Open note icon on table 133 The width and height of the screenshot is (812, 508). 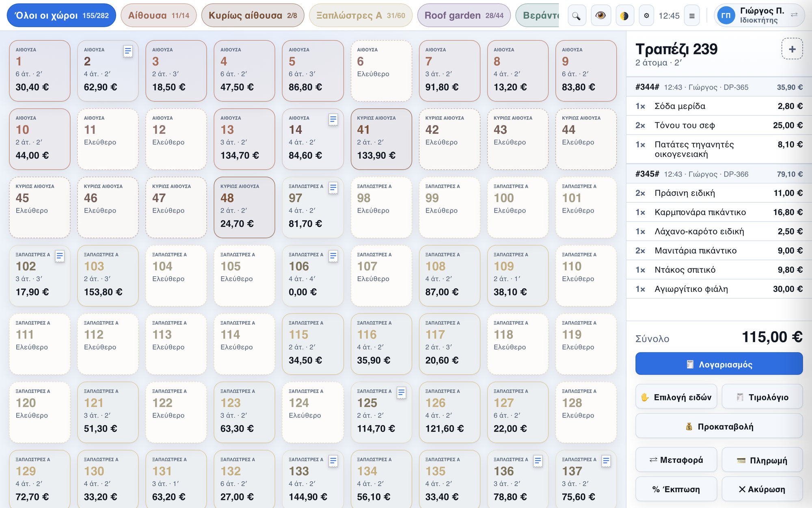333,461
